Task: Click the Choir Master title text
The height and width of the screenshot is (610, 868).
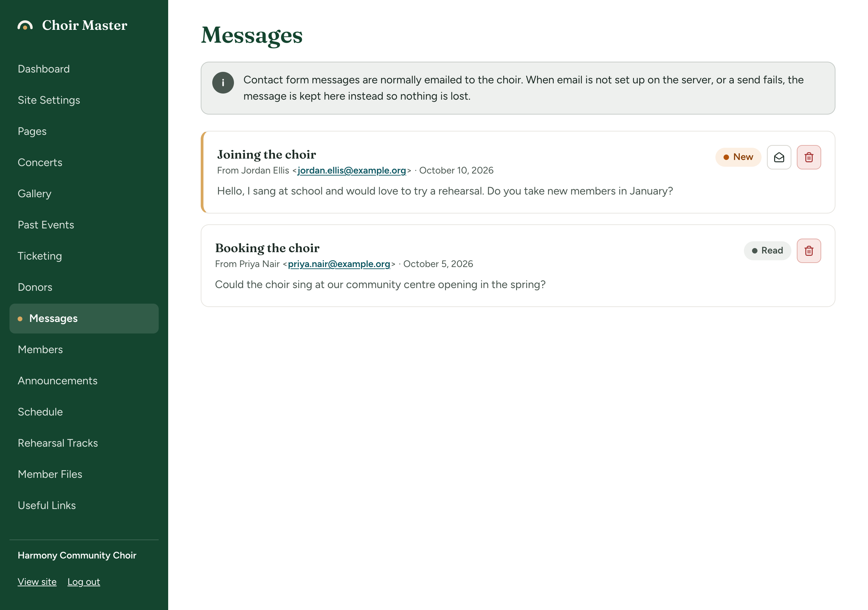Action: click(x=85, y=25)
